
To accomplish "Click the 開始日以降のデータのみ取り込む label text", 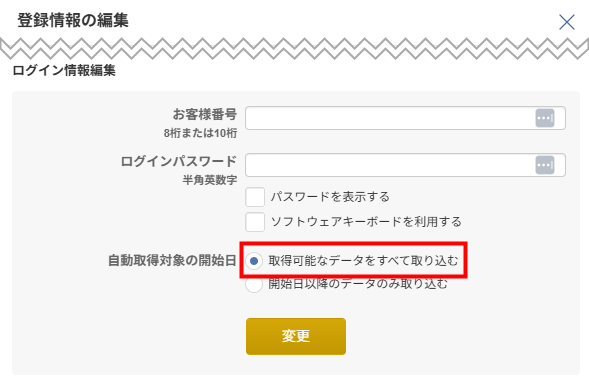I will [358, 284].
